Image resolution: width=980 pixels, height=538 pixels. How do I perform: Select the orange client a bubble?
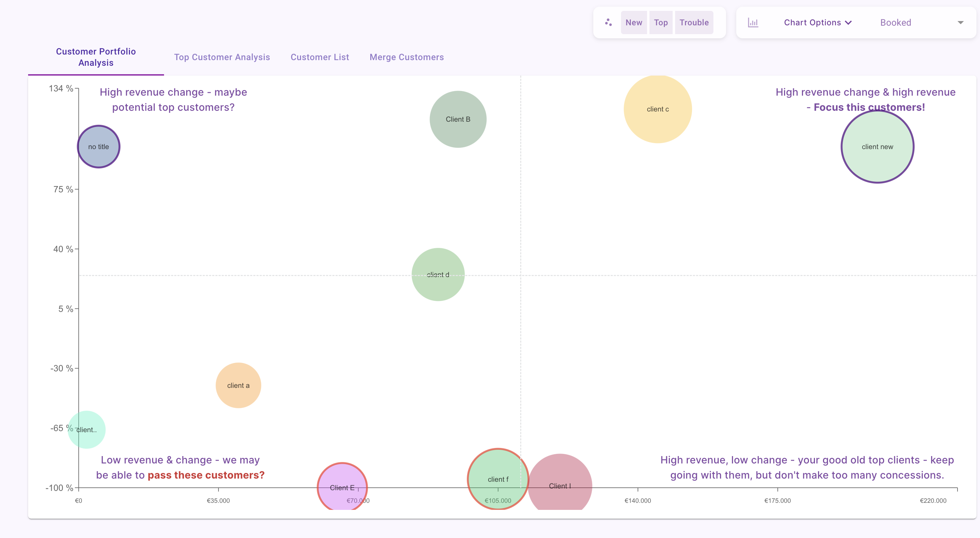[238, 385]
